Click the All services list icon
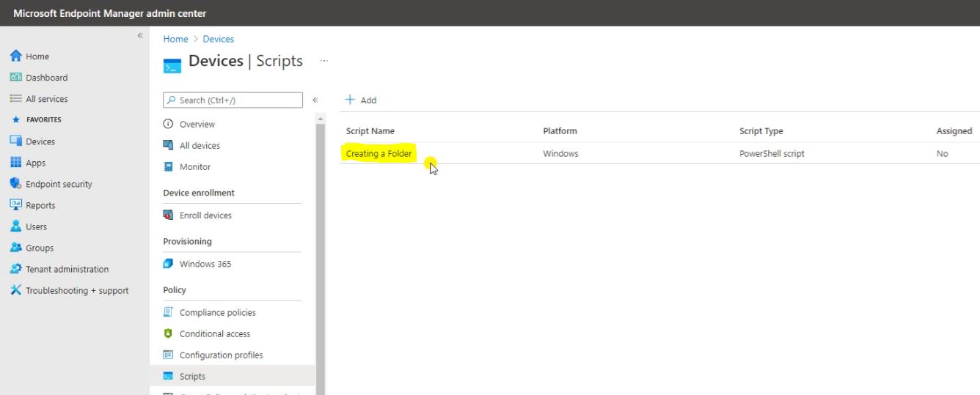Viewport: 980px width, 395px height. pos(15,99)
